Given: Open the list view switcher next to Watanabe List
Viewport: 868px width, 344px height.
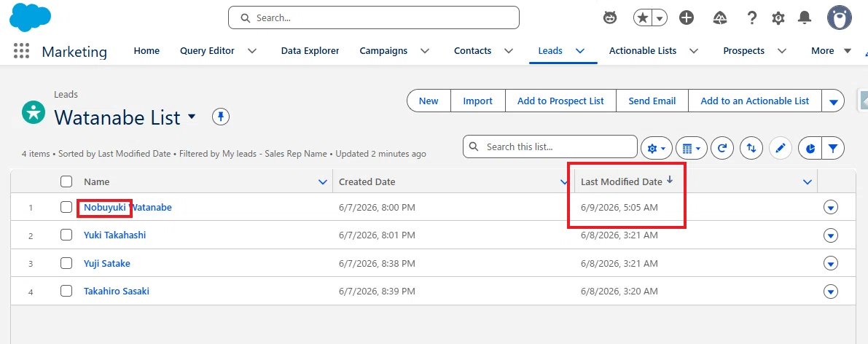Looking at the screenshot, I should coord(192,117).
